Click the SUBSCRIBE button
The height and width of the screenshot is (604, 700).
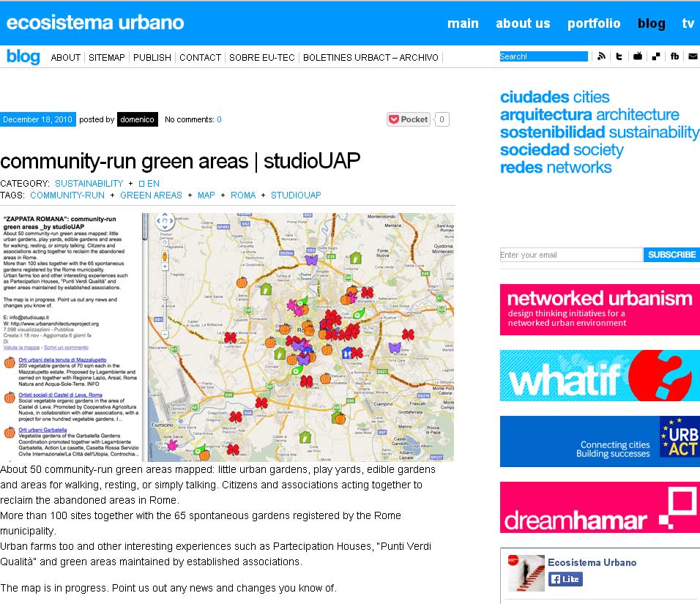(671, 255)
